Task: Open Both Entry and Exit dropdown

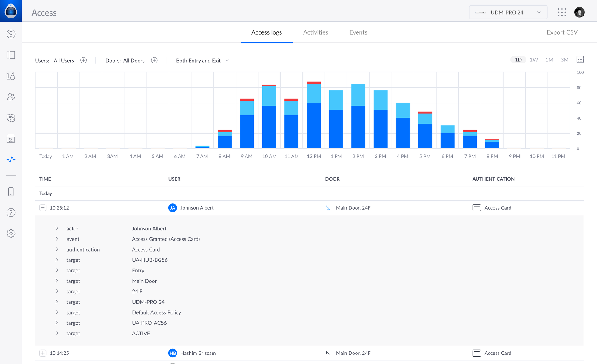Action: pyautogui.click(x=202, y=61)
